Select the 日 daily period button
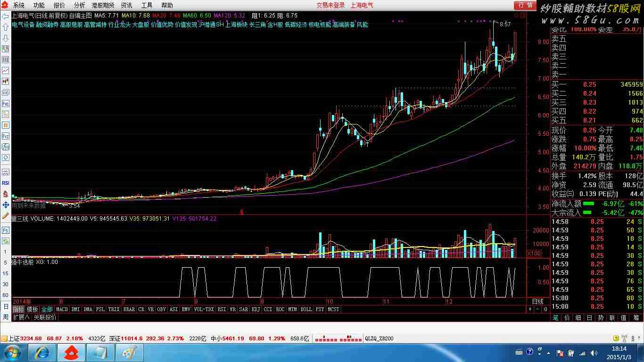Viewport: 644px width, 362px height. pyautogui.click(x=6, y=306)
